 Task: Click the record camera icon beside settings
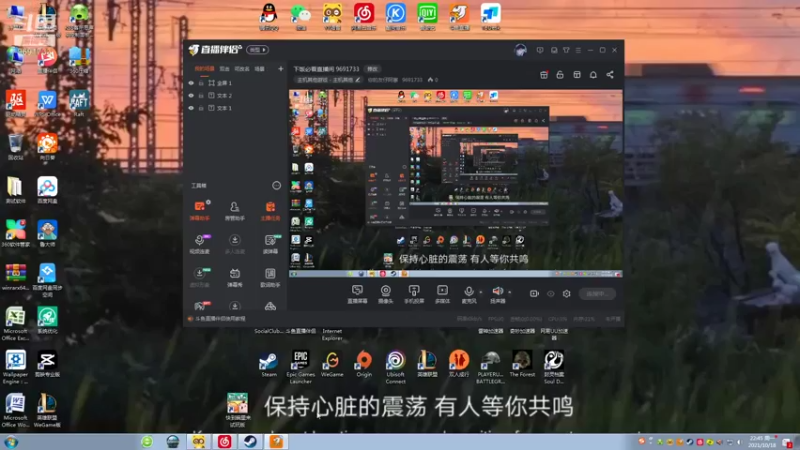[534, 294]
